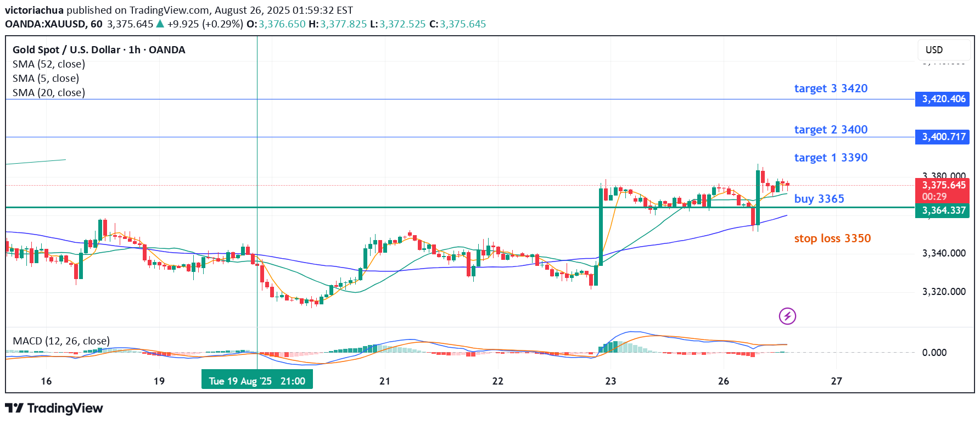Click the 3,420.406 blue price label
Image resolution: width=980 pixels, height=423 pixels.
(x=943, y=99)
